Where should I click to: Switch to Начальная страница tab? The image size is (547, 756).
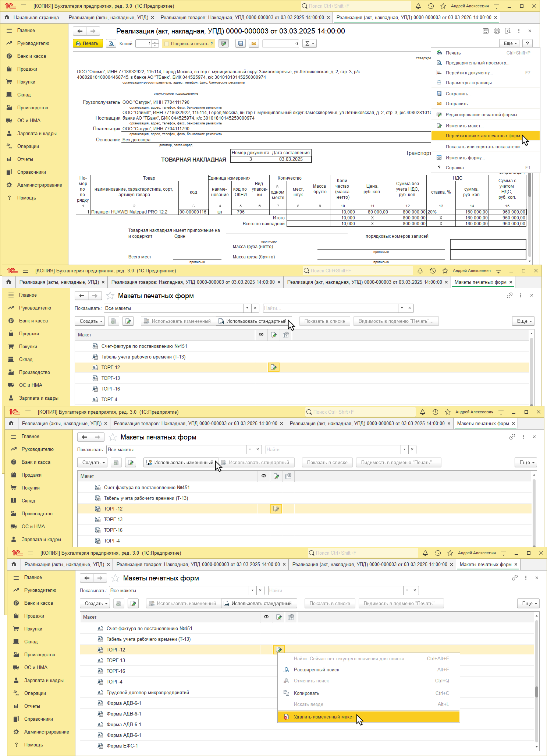[x=32, y=17]
